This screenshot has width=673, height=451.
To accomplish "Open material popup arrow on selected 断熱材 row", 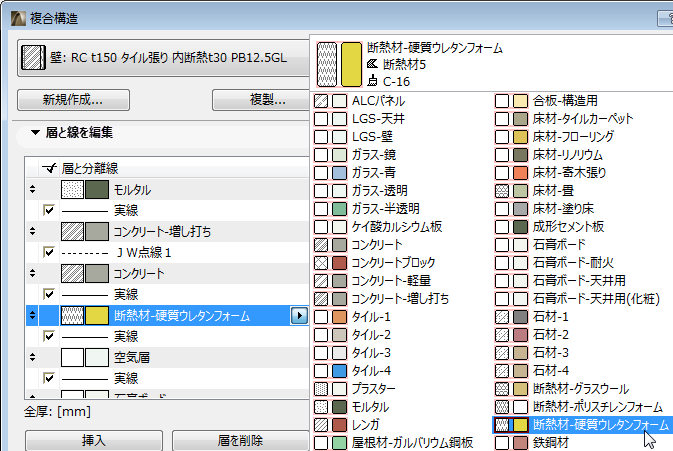I will 299,316.
